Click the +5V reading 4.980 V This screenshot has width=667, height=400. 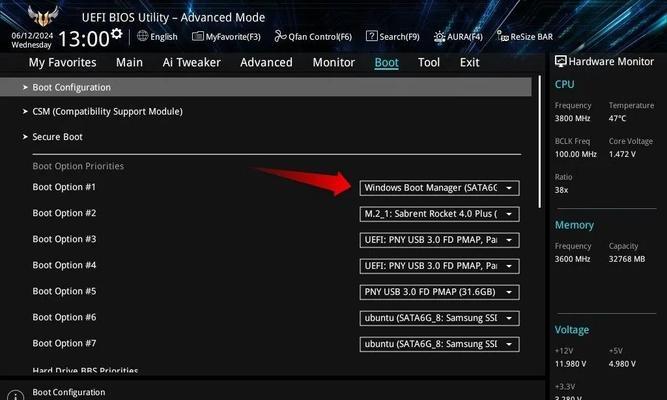[622, 364]
